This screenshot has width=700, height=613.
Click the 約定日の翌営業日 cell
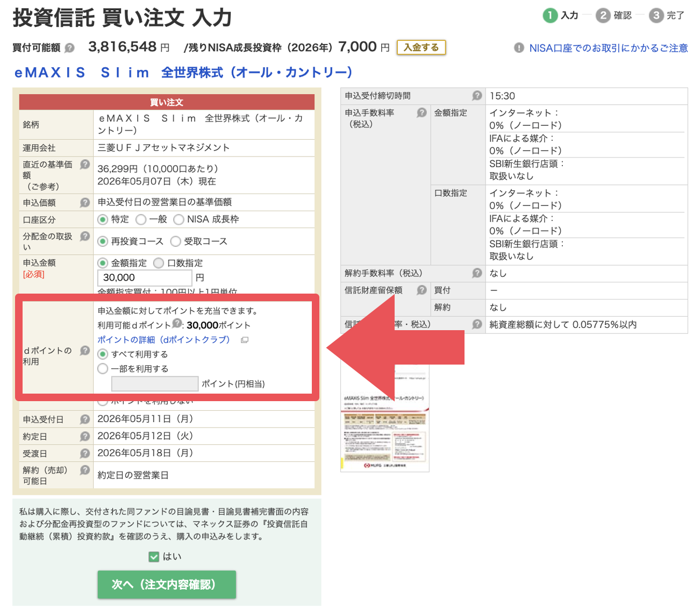204,475
